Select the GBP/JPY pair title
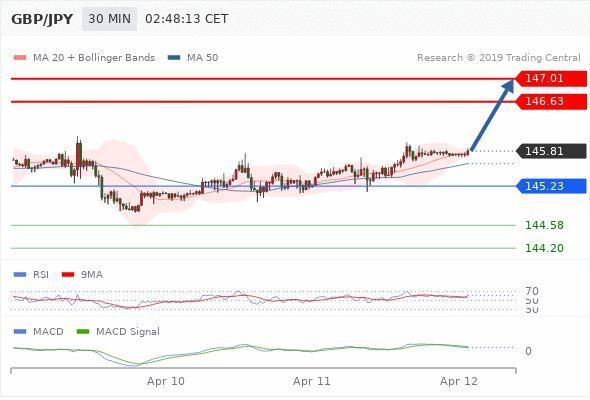The image size is (590, 400). point(42,19)
